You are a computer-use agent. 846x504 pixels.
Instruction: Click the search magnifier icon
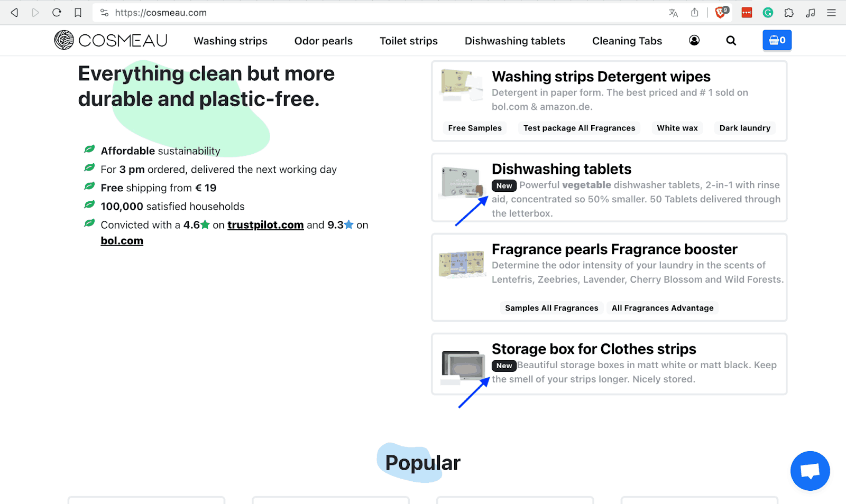(x=731, y=41)
